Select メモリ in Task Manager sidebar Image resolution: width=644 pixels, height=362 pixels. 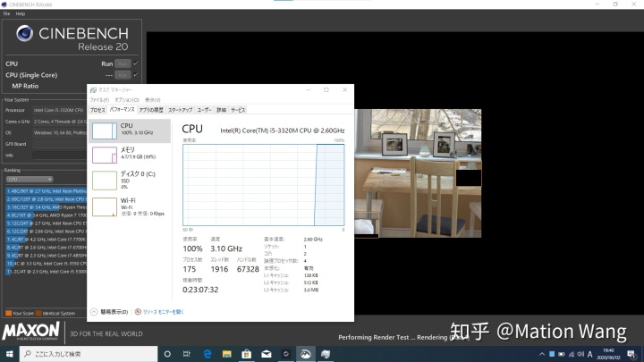[130, 155]
